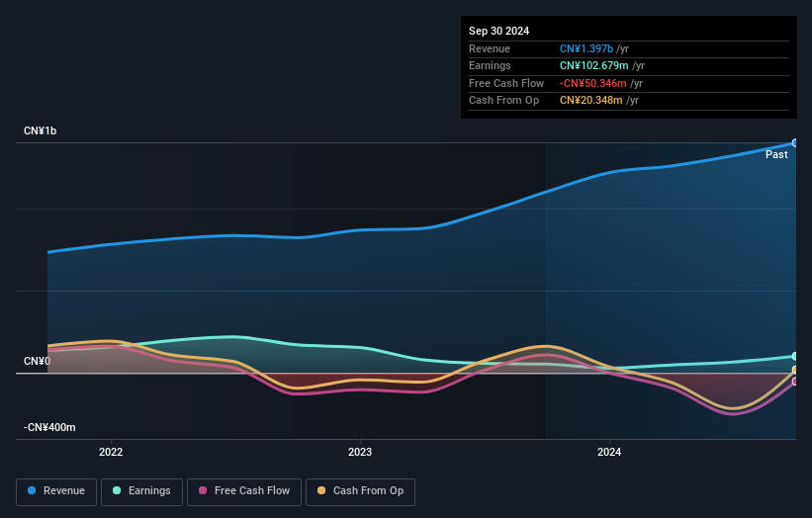Toggle the Free Cash Flow legend series
Screen dimensions: 812x518
tap(244, 491)
